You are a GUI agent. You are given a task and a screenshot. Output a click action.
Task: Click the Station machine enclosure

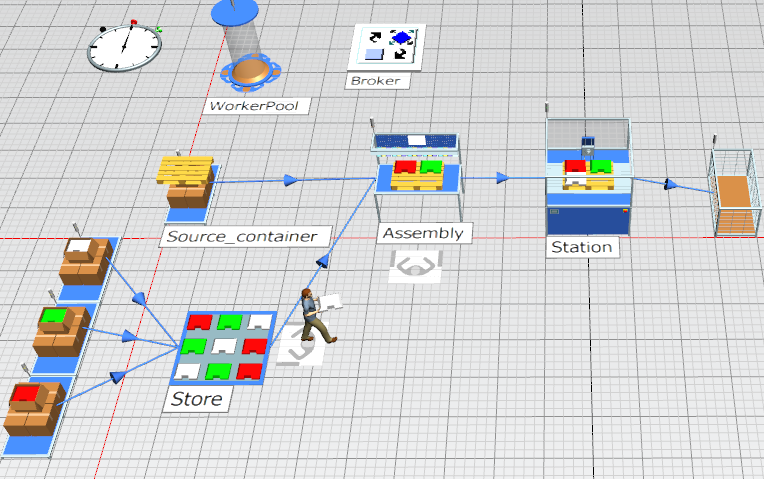pyautogui.click(x=588, y=175)
